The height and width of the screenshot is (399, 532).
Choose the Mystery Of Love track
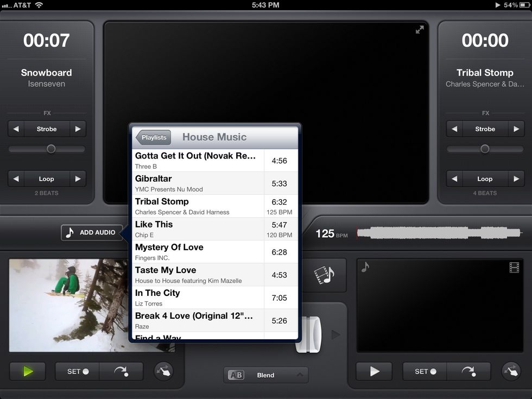[x=215, y=252]
